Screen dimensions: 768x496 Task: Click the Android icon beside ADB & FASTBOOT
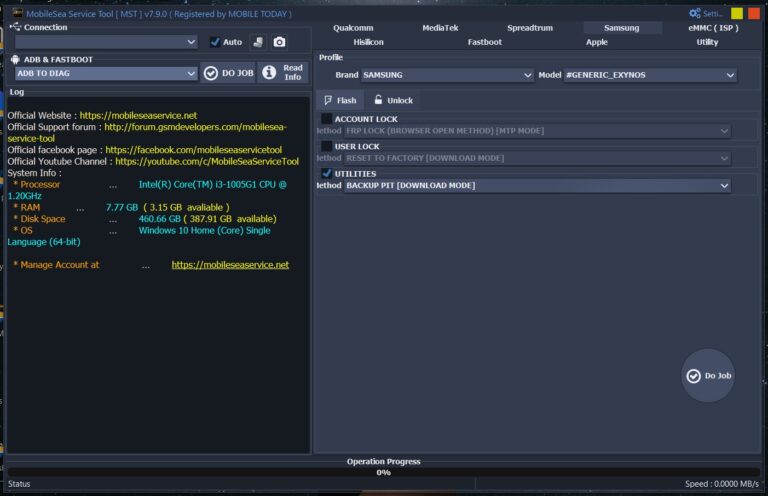click(15, 59)
